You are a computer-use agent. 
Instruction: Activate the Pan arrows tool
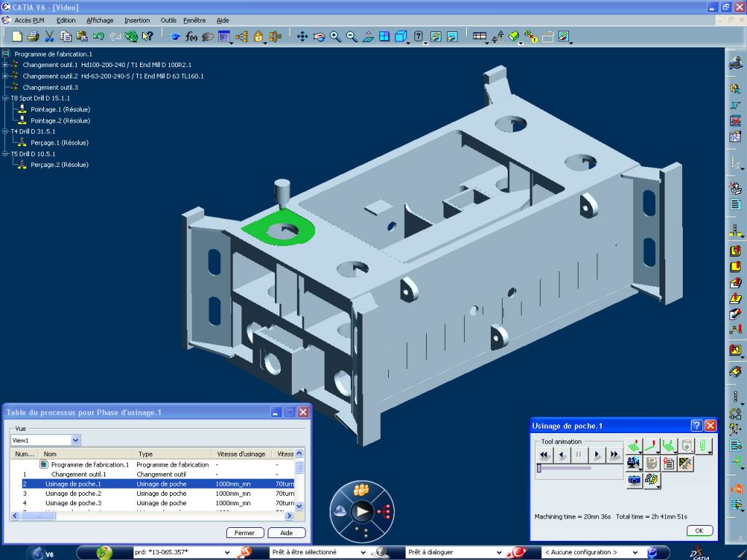[303, 36]
